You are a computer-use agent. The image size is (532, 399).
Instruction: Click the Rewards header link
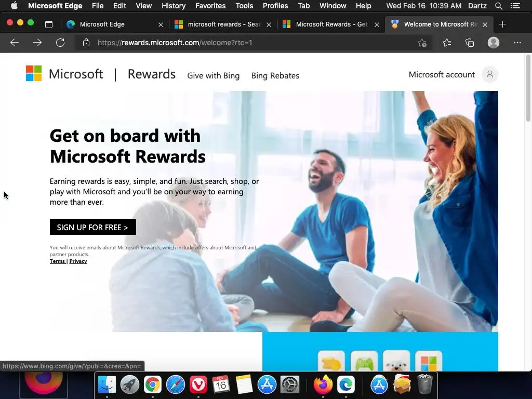[151, 74]
